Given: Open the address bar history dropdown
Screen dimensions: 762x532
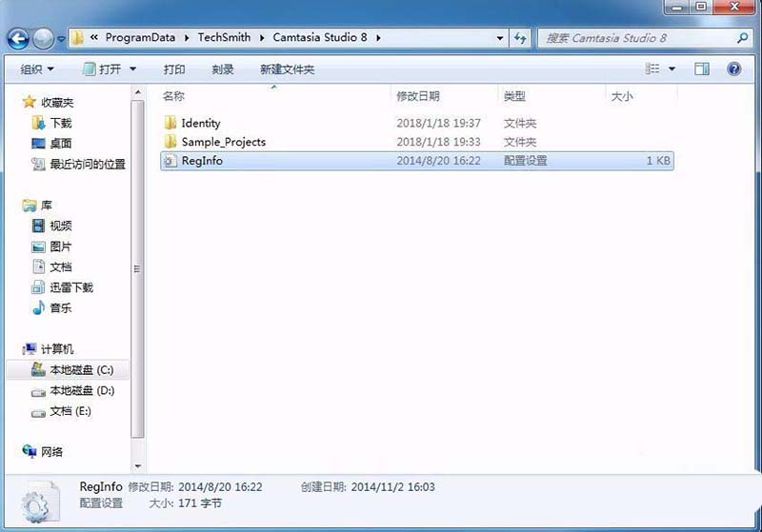Looking at the screenshot, I should click(x=499, y=38).
